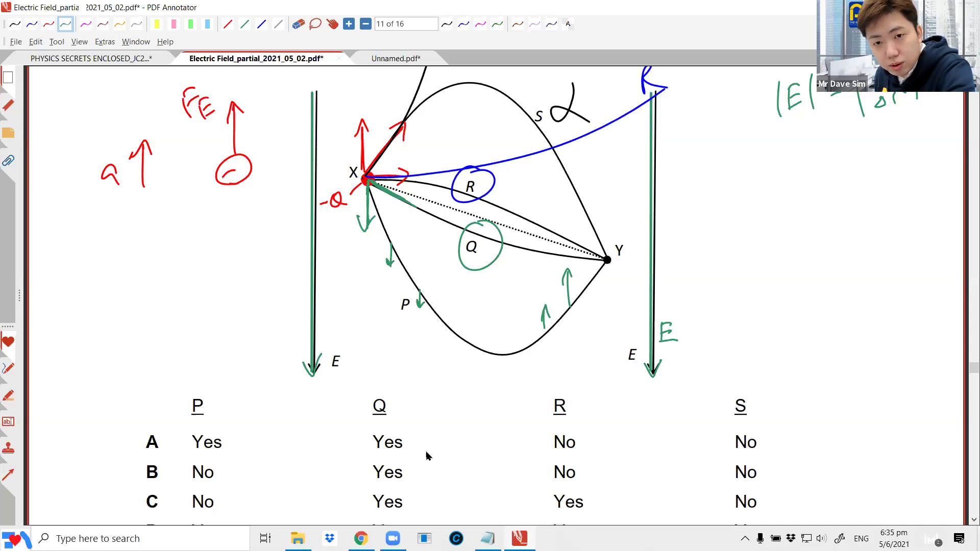980x551 pixels.
Task: Toggle the blue highlighter on
Action: 207,23
